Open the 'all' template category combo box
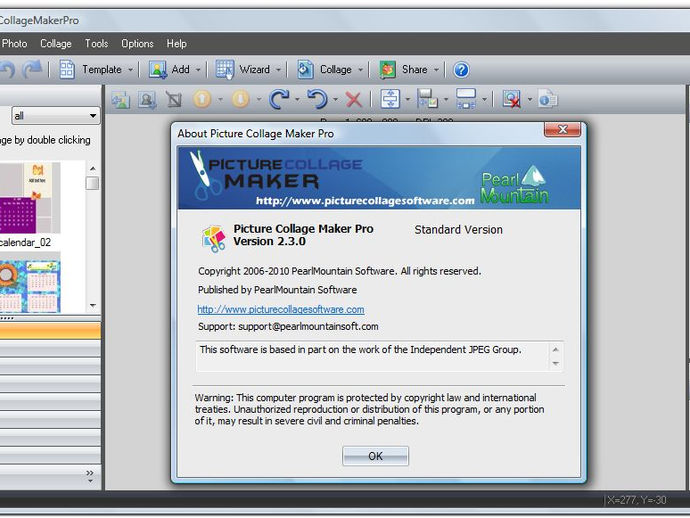Viewport: 690px width, 518px height. 55,116
